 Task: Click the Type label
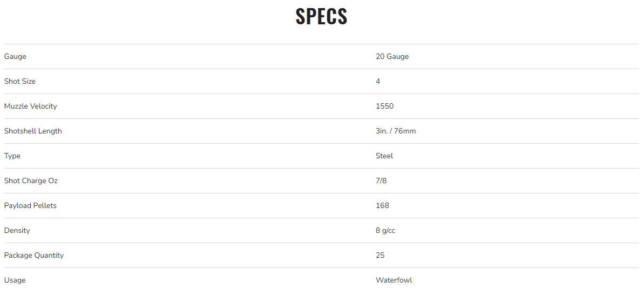pos(12,156)
